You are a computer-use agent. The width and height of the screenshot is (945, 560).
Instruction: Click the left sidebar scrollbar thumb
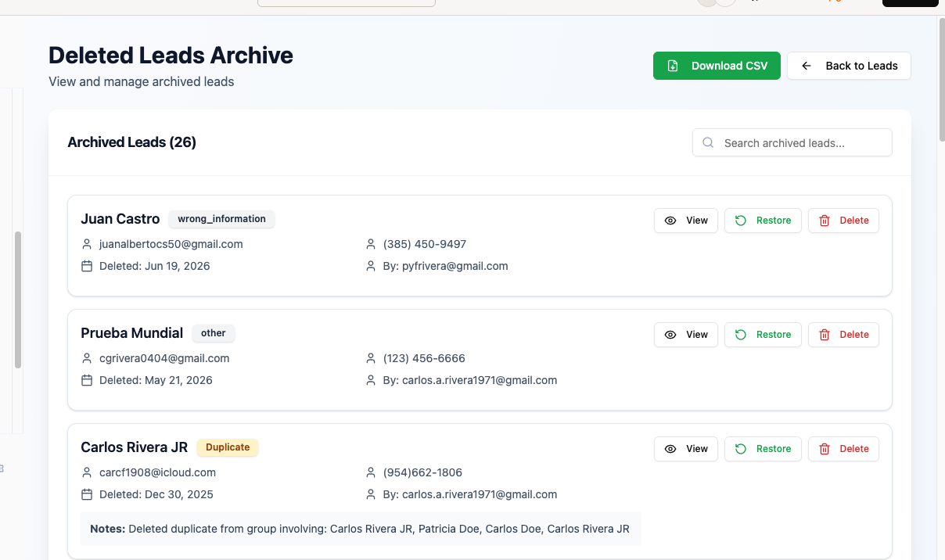pyautogui.click(x=18, y=300)
